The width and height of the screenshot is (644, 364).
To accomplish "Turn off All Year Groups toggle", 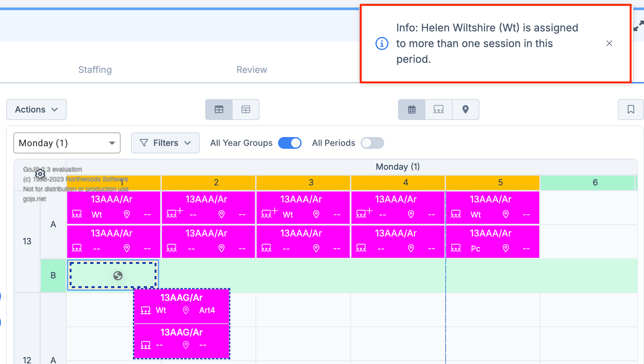I will [x=289, y=143].
